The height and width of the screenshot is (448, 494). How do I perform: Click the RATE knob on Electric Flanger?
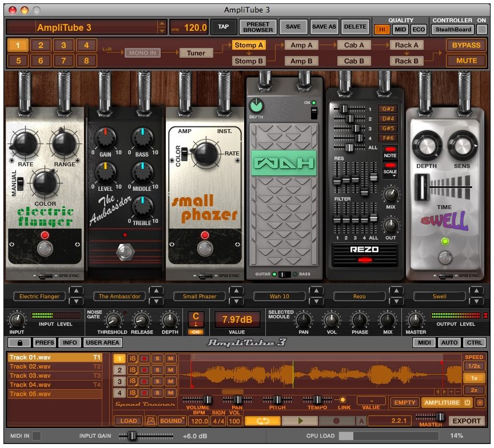(x=25, y=143)
